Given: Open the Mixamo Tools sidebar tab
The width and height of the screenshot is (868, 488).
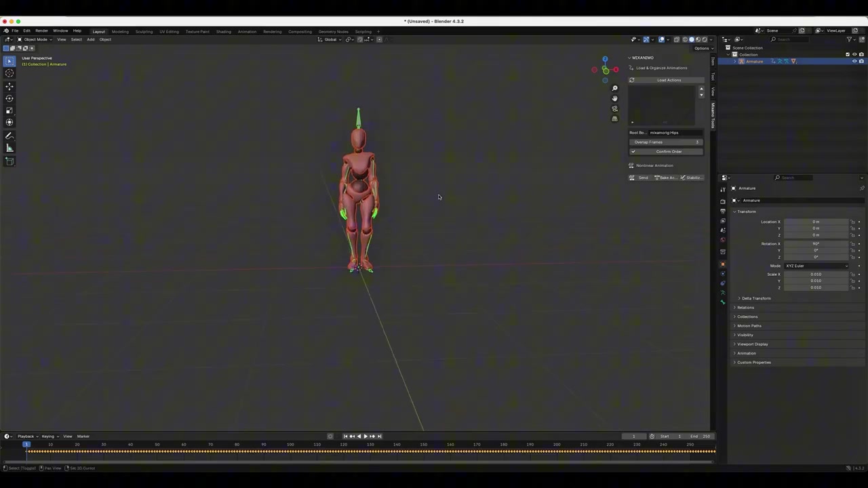Looking at the screenshot, I should click(713, 115).
